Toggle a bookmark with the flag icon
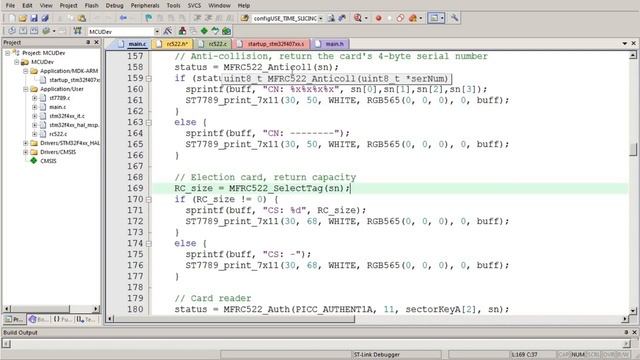Screen dimensions: 640x360 pyautogui.click(x=149, y=18)
